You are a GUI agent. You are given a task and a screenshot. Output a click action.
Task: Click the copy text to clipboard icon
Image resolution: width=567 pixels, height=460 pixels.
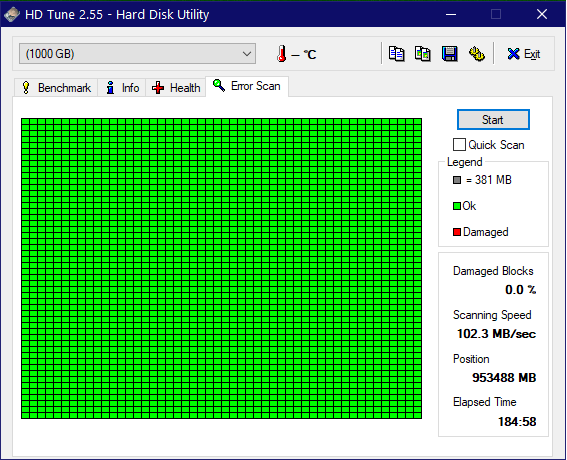click(396, 54)
